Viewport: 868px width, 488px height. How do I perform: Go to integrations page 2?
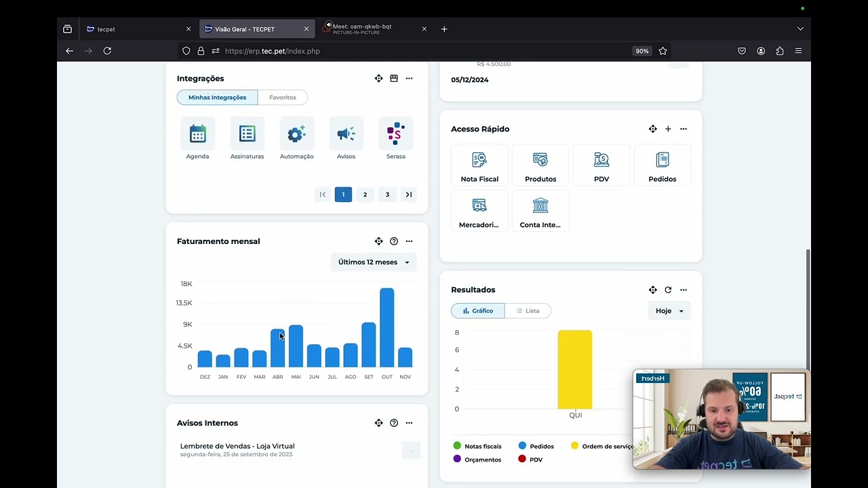click(365, 195)
